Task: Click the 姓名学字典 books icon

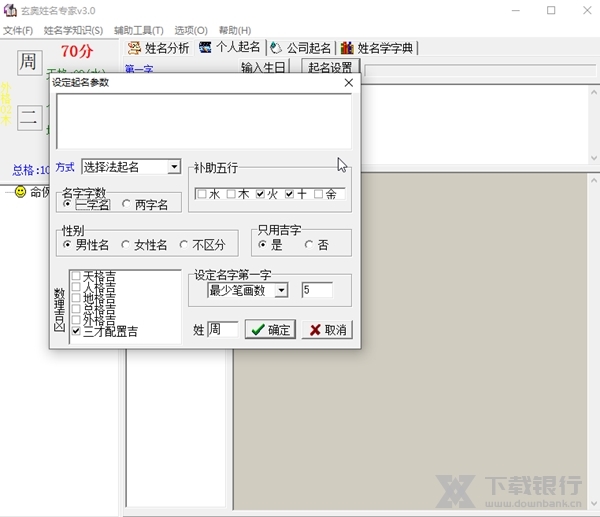Action: tap(347, 48)
